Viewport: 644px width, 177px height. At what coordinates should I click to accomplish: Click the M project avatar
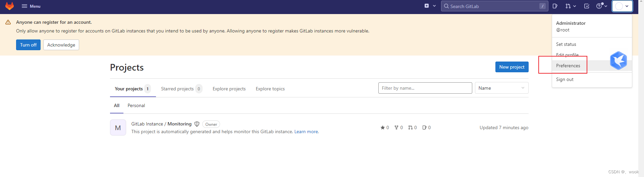pyautogui.click(x=118, y=127)
